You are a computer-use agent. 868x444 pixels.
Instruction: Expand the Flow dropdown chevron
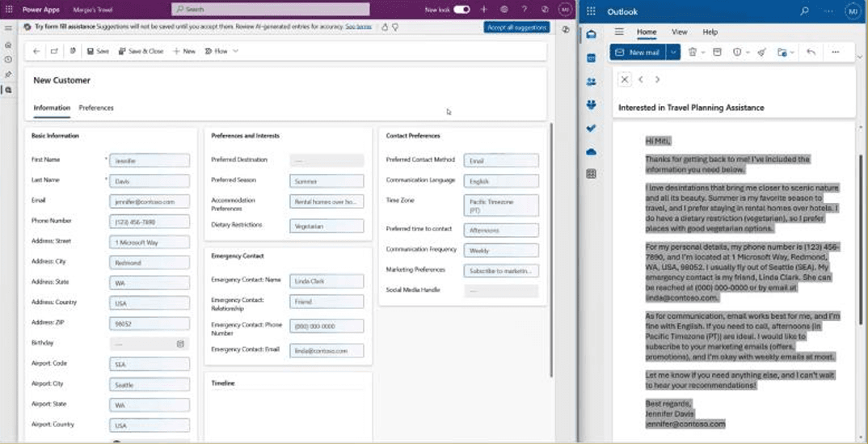235,51
